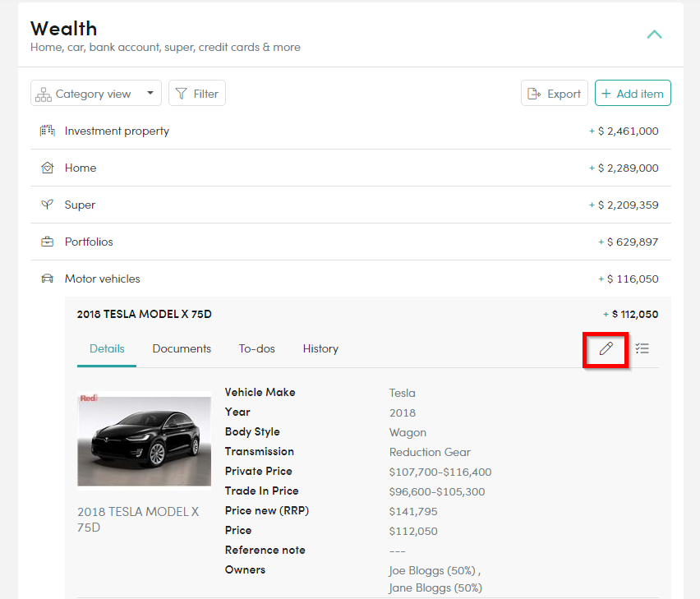Click the funnel icon in Filter
This screenshot has width=700, height=599.
(182, 94)
